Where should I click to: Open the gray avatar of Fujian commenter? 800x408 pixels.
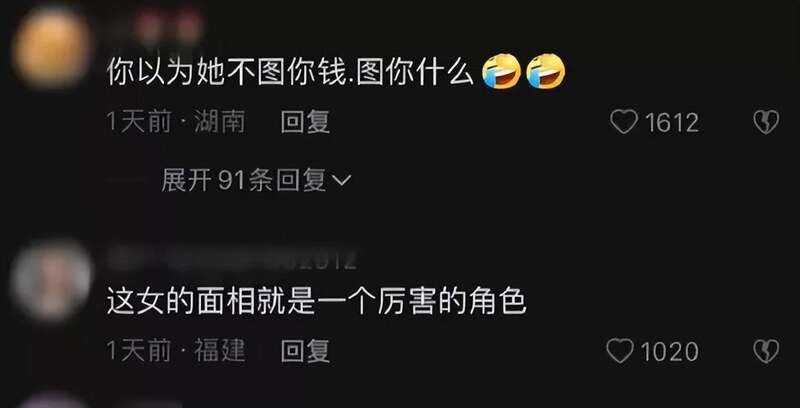pyautogui.click(x=51, y=281)
